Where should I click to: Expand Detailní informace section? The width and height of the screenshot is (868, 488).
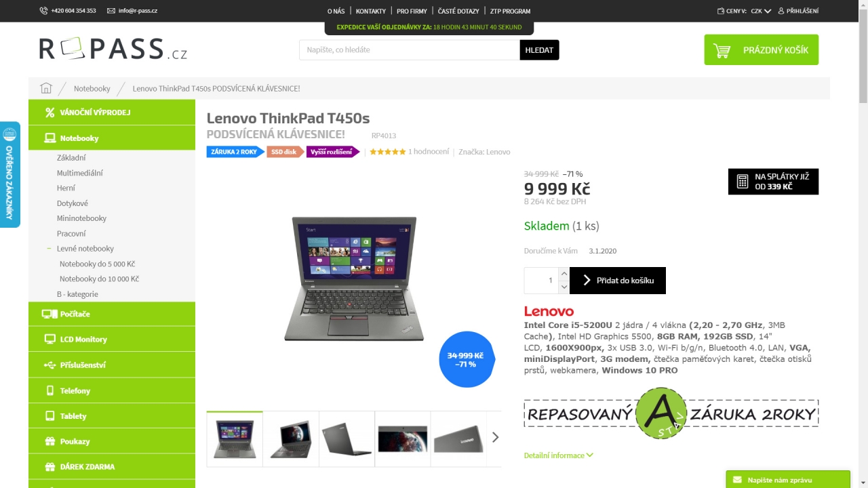click(x=558, y=455)
